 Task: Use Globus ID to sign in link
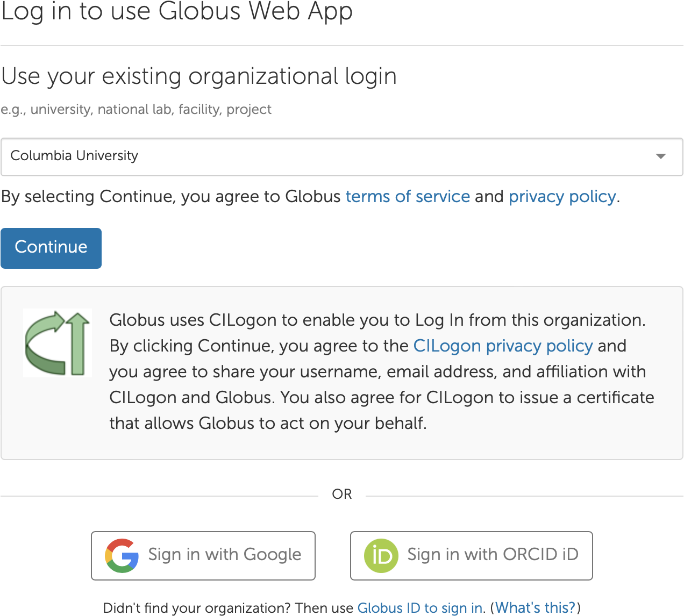[x=420, y=608]
